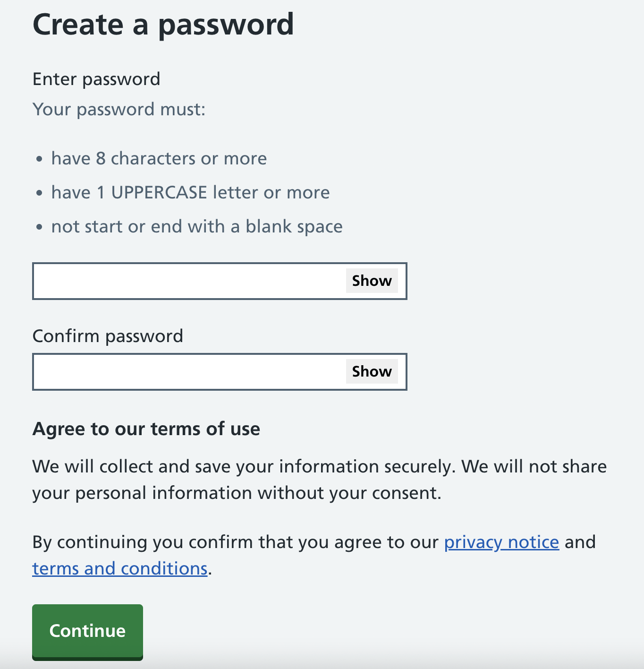The image size is (644, 669).
Task: Toggle visibility of the first password field
Action: point(371,281)
